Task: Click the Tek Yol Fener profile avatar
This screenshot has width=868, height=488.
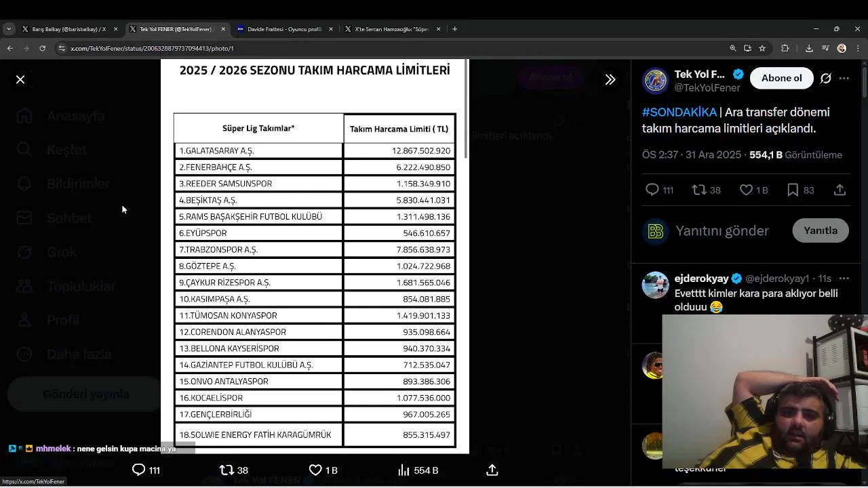Action: pos(655,81)
